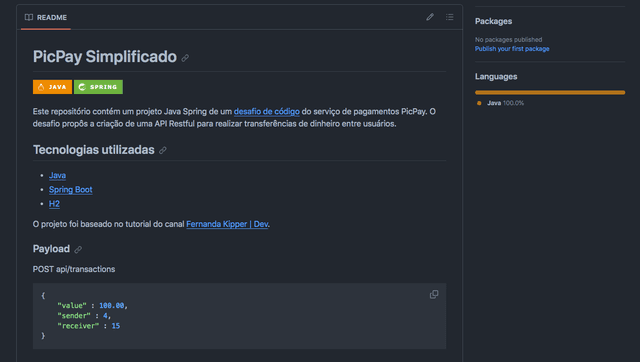Click the orange Java badge

52,87
